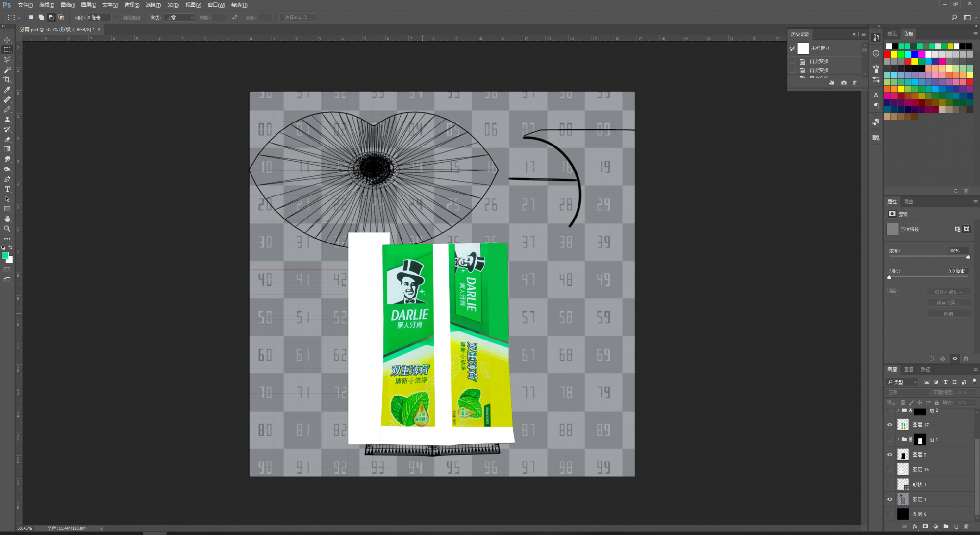The height and width of the screenshot is (535, 980).
Task: Select the Pen tool
Action: [x=7, y=179]
